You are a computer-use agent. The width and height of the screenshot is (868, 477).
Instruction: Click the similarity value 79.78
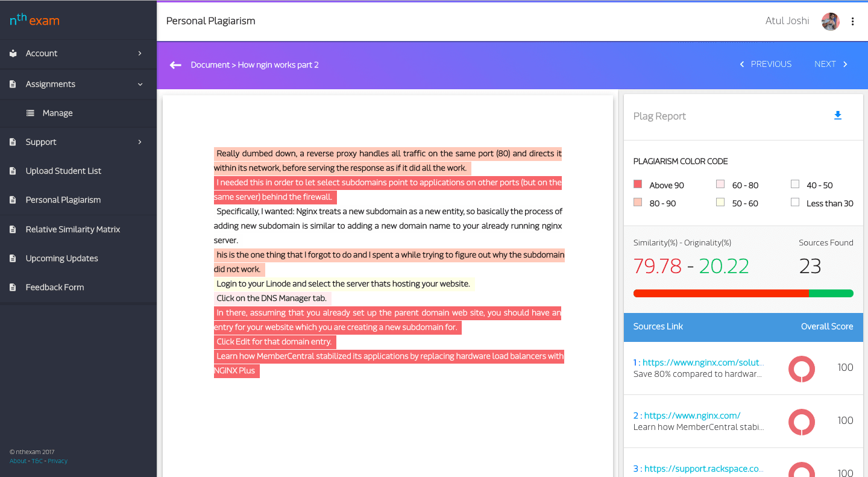658,266
